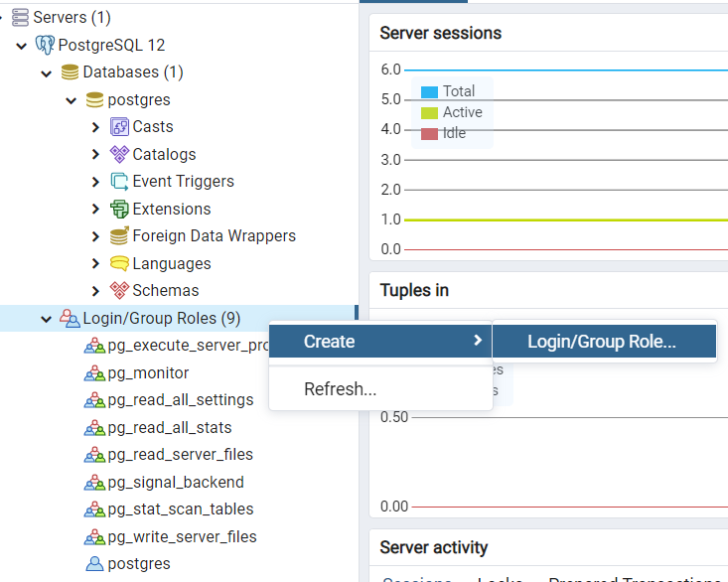Image resolution: width=728 pixels, height=582 pixels.
Task: Expand the Schemas tree node
Action: coord(95,291)
